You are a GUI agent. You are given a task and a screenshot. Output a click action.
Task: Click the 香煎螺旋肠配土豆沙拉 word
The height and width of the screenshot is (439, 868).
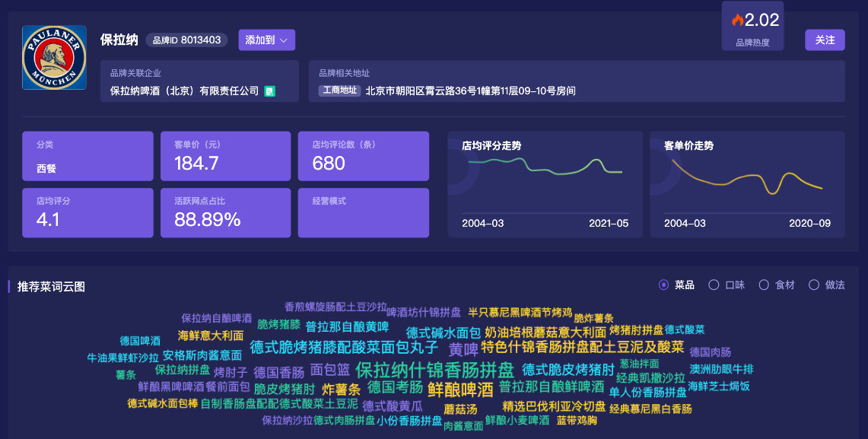pyautogui.click(x=335, y=307)
